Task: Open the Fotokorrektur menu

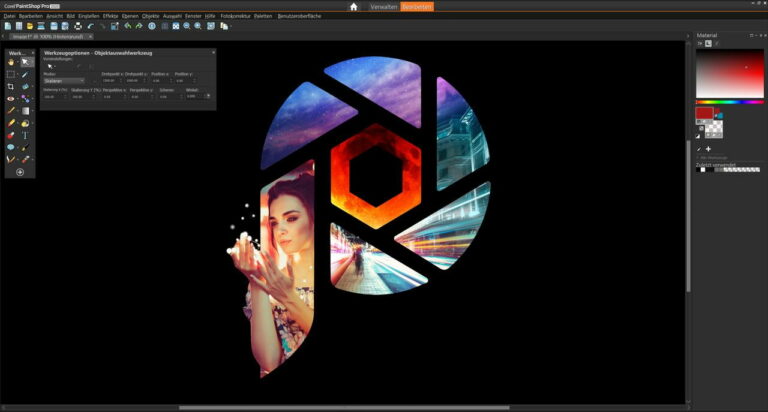Action: pyautogui.click(x=235, y=16)
